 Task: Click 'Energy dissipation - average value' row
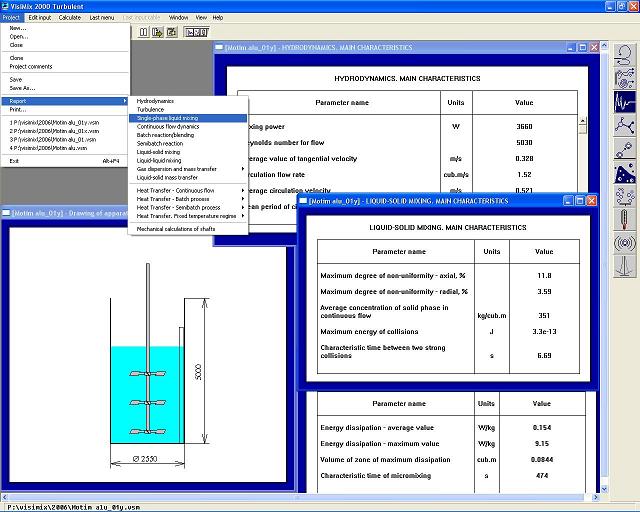451,427
